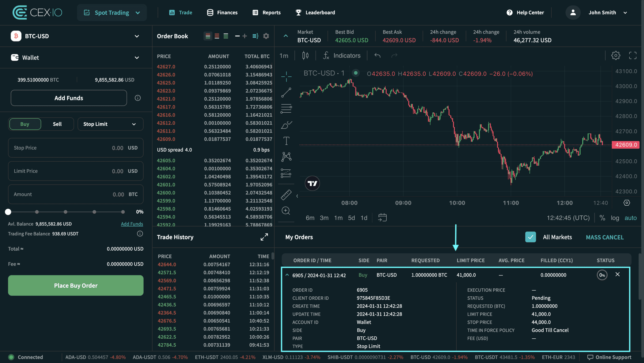This screenshot has width=644, height=363.
Task: Open Online Support chat
Action: pyautogui.click(x=609, y=357)
